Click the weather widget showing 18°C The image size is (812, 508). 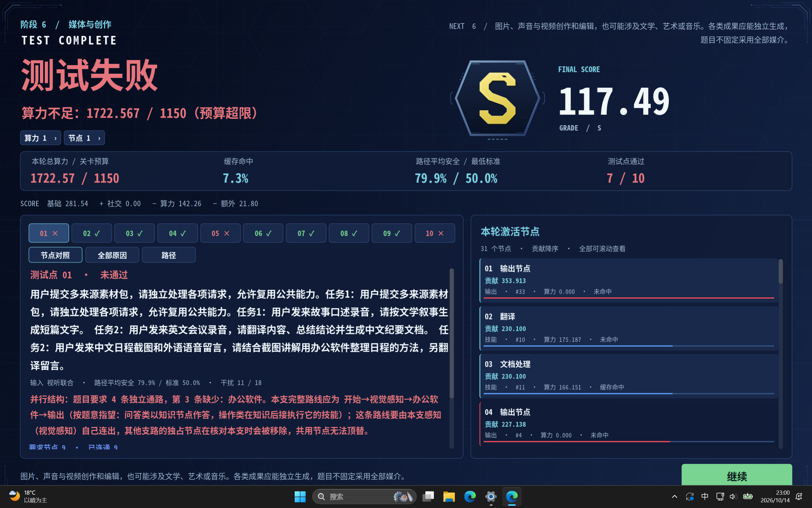pyautogui.click(x=28, y=496)
